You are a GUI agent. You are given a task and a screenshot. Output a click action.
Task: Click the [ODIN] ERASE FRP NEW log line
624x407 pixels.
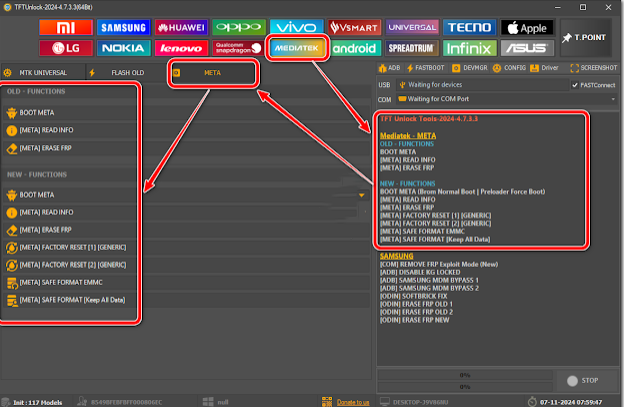(414, 320)
